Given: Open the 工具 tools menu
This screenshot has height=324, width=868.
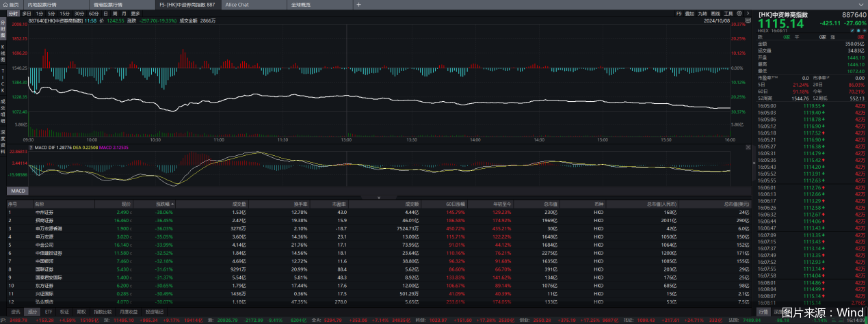Looking at the screenshot, I should tap(729, 13).
